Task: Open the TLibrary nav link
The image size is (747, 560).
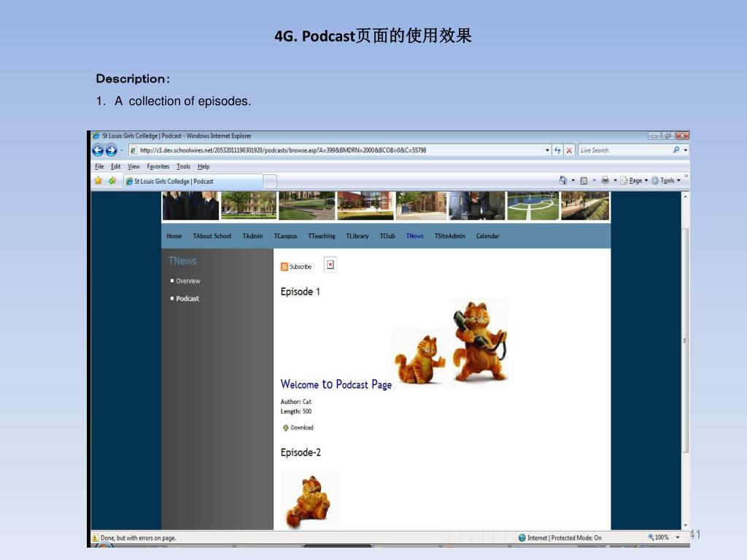Action: click(357, 236)
